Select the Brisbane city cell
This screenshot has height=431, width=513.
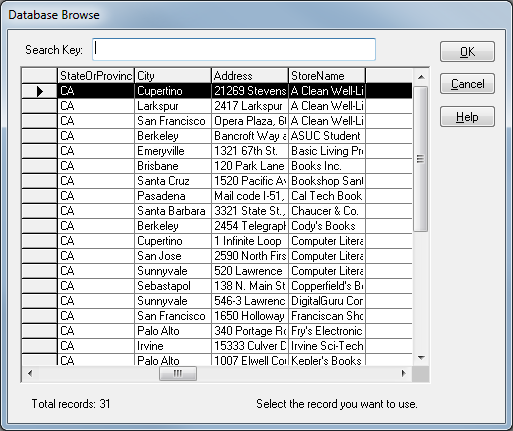[x=173, y=166]
